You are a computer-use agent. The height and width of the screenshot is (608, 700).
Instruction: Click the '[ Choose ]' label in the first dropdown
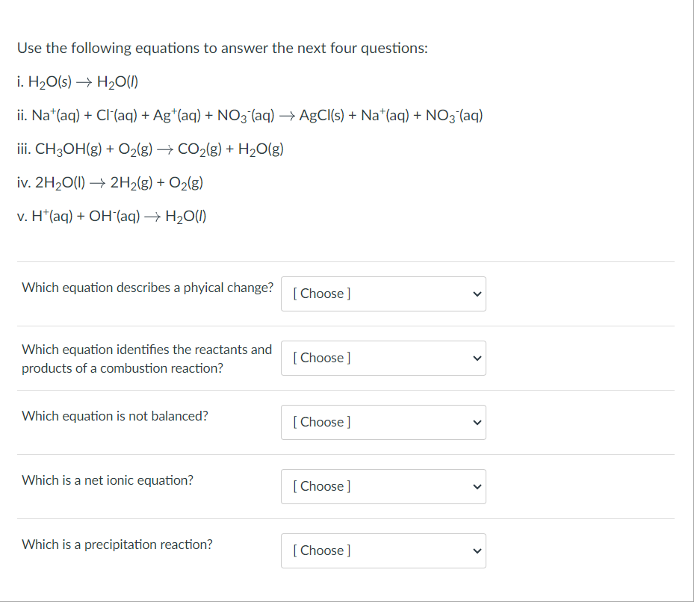tap(321, 294)
